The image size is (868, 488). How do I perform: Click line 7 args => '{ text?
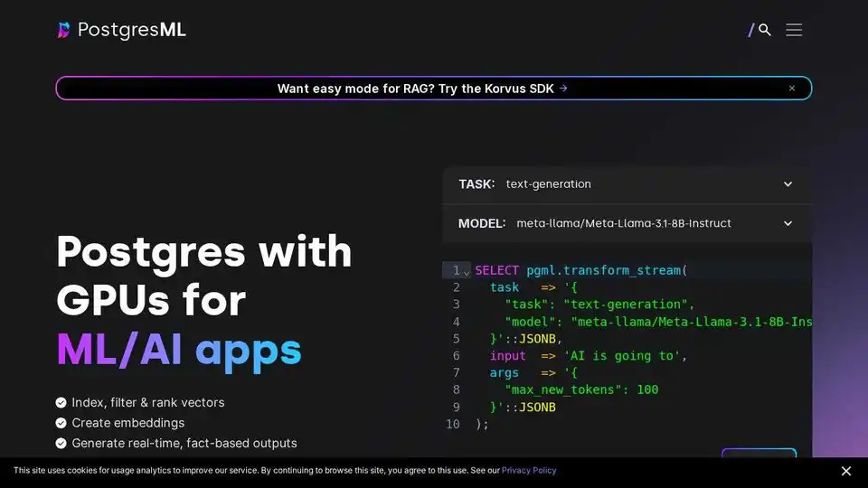pos(533,373)
